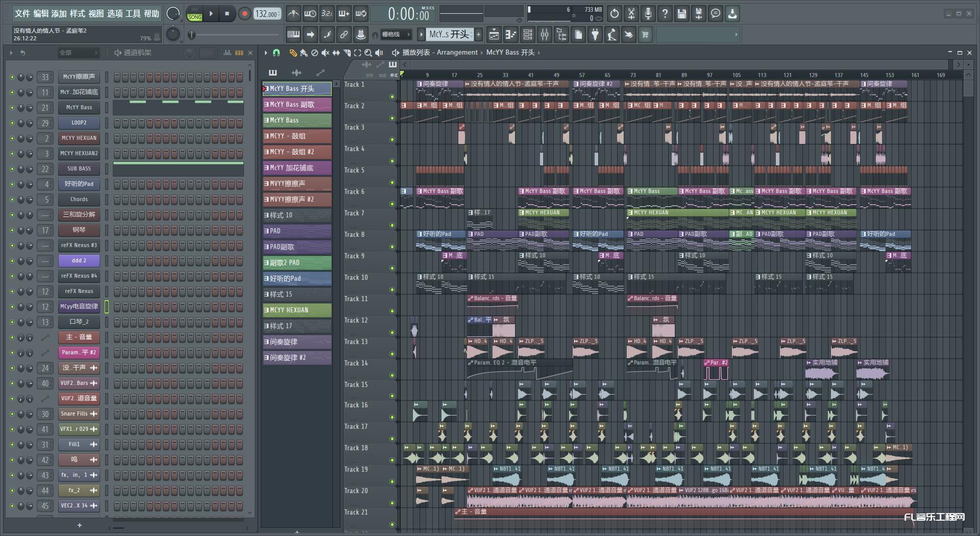Open the 编辑 menu
Viewport: 980px width, 536px height.
click(41, 14)
